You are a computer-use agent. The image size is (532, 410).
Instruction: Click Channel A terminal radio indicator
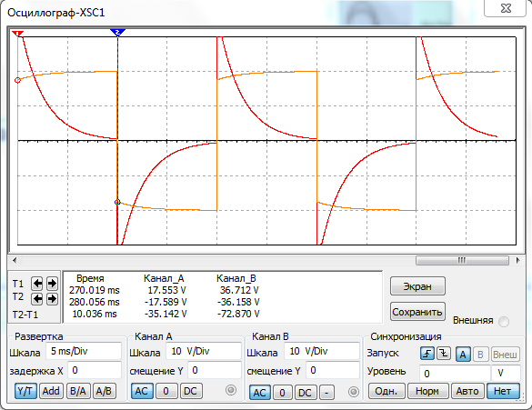pos(231,390)
